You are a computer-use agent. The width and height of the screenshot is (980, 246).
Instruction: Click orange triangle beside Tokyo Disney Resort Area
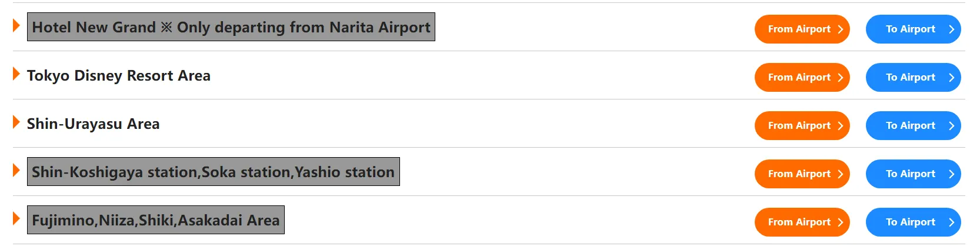coord(16,74)
